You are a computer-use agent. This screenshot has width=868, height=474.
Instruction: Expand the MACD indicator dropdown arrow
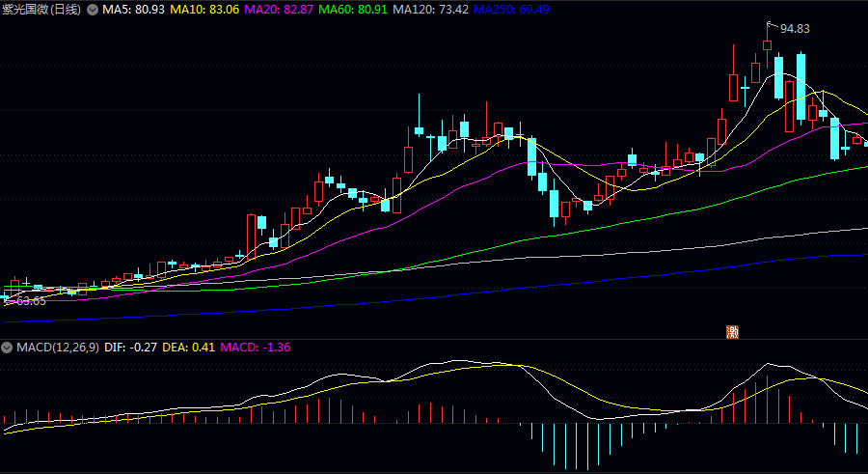(7, 346)
